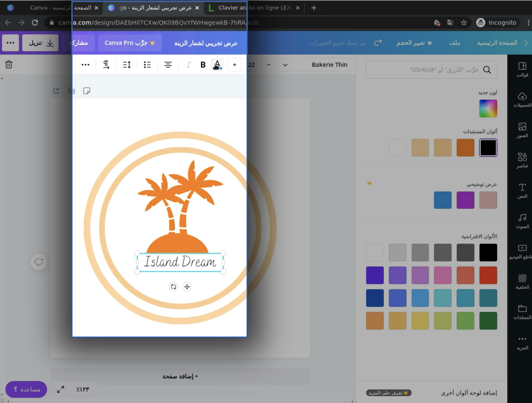Select the white document color swatch
Viewport: 532px width, 403px height.
pyautogui.click(x=398, y=148)
